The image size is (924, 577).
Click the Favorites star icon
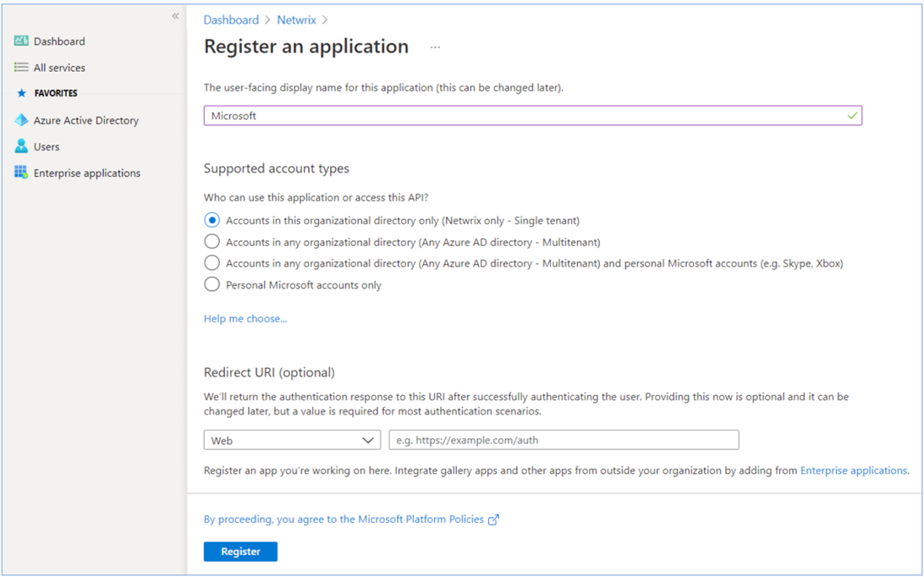tap(22, 94)
